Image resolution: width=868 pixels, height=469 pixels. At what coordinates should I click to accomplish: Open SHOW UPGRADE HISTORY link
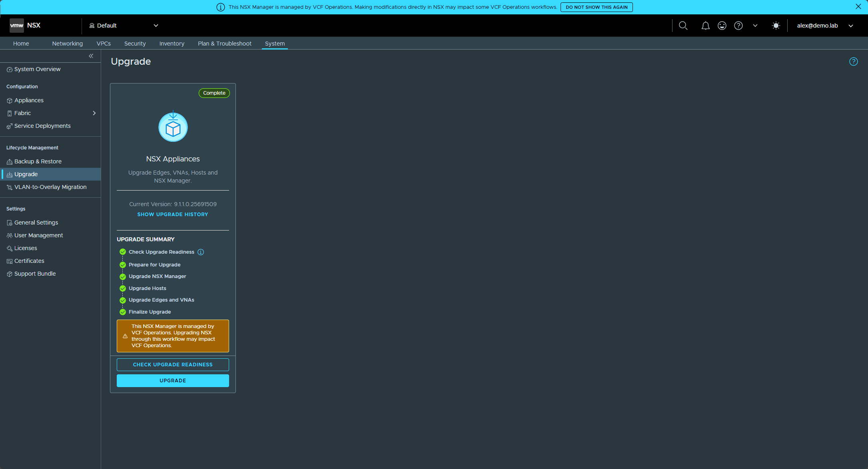pos(173,215)
